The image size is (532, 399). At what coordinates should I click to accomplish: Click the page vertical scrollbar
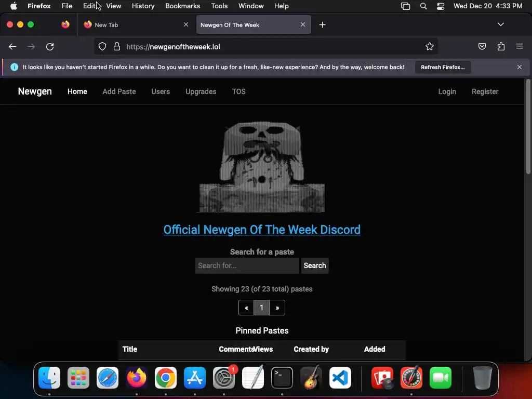click(528, 127)
